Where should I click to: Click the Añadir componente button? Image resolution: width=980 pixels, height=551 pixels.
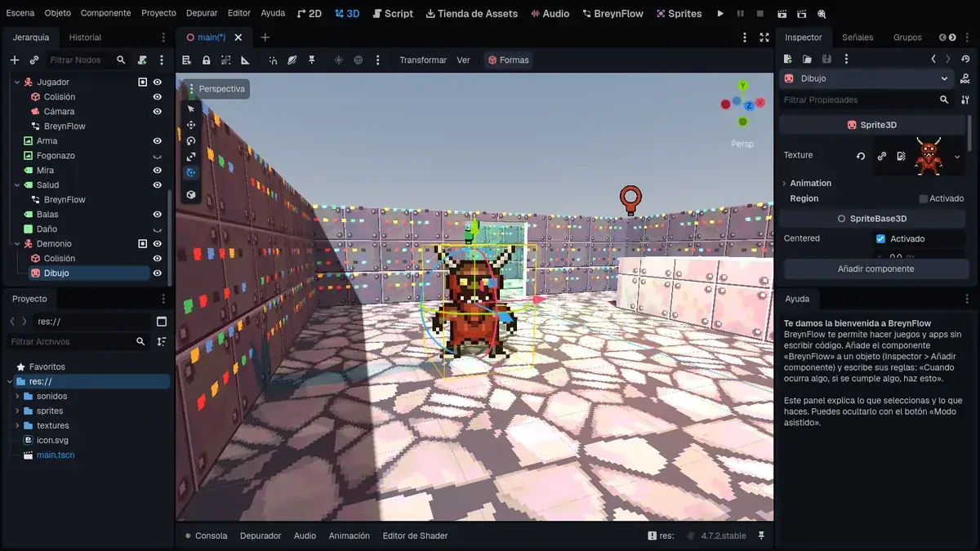pos(875,269)
